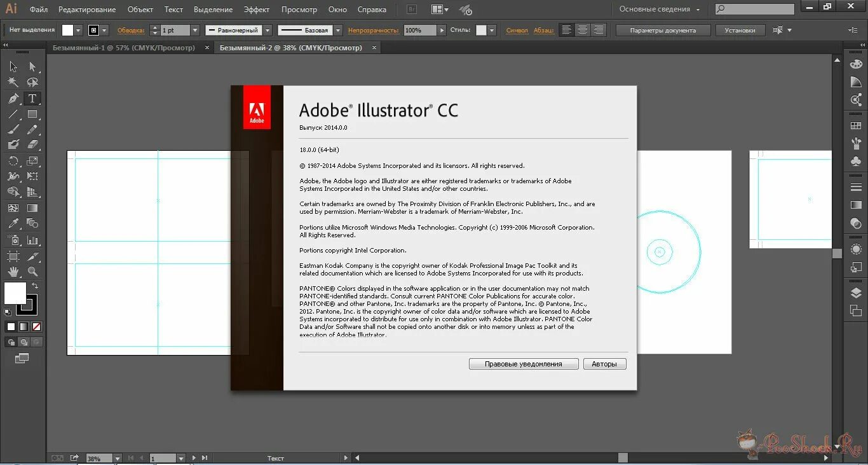Open the Редактирование menu
868x465 pixels.
[x=87, y=10]
